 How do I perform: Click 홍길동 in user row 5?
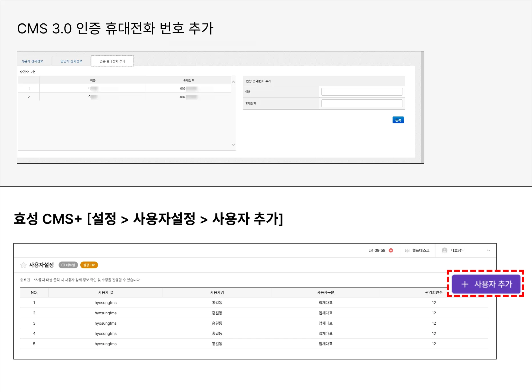[x=217, y=344]
